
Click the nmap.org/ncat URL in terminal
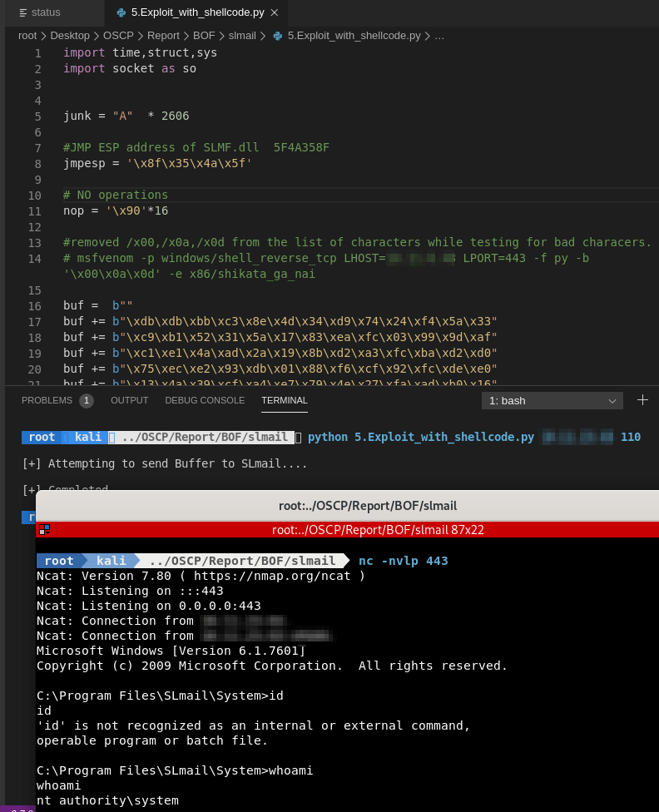pos(272,576)
